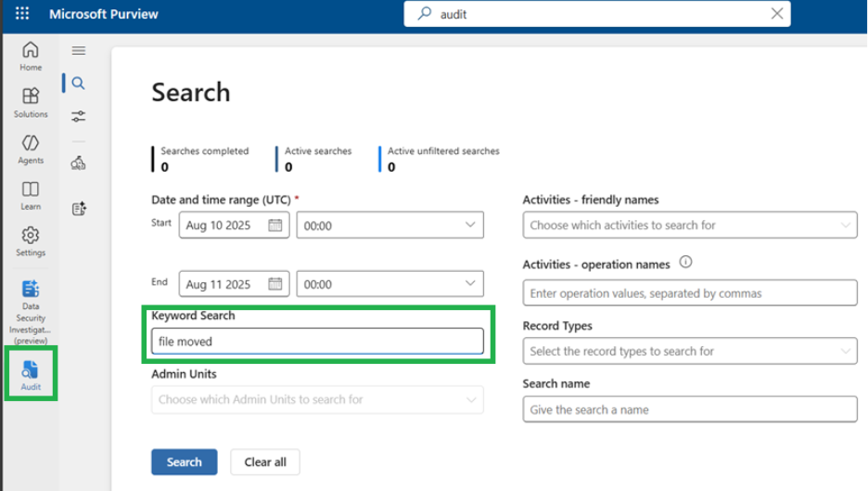
Task: Open the Start date calendar picker
Action: 275,225
